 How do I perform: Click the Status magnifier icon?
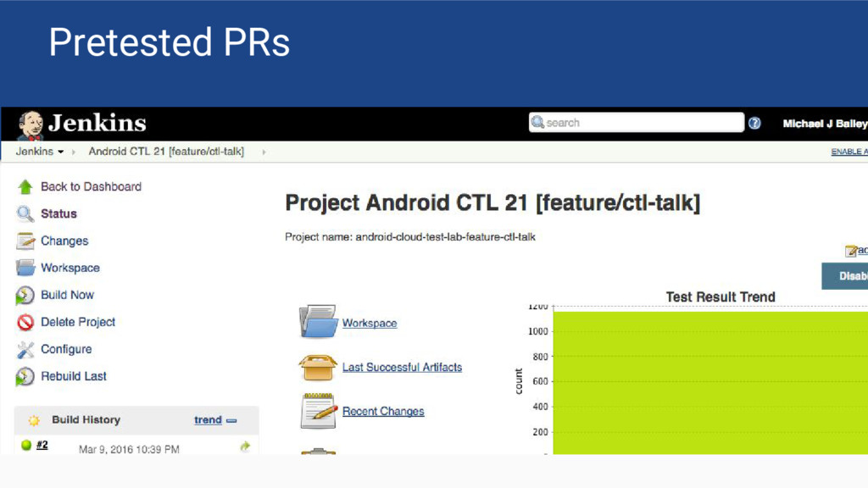25,213
